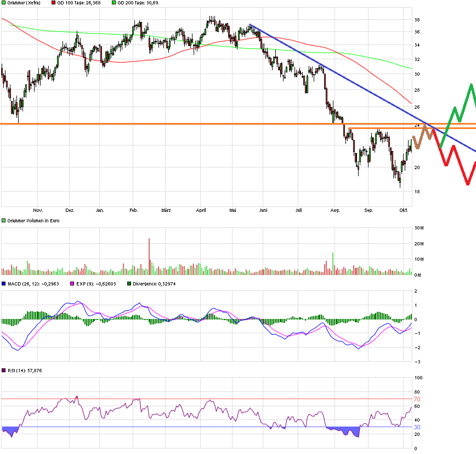Click the blue 30 level label on RSI
This screenshot has height=454, width=476.
point(417,427)
